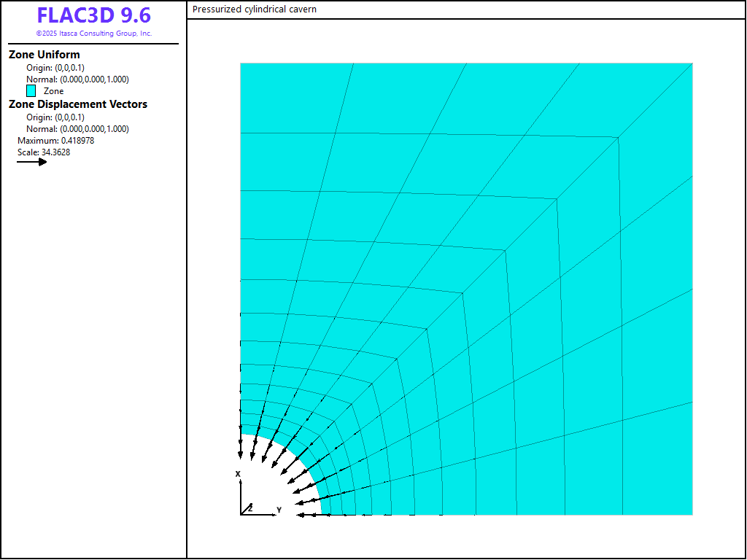The width and height of the screenshot is (747, 560).
Task: Click the FLAC3D 9.6 logo title
Action: click(x=93, y=16)
